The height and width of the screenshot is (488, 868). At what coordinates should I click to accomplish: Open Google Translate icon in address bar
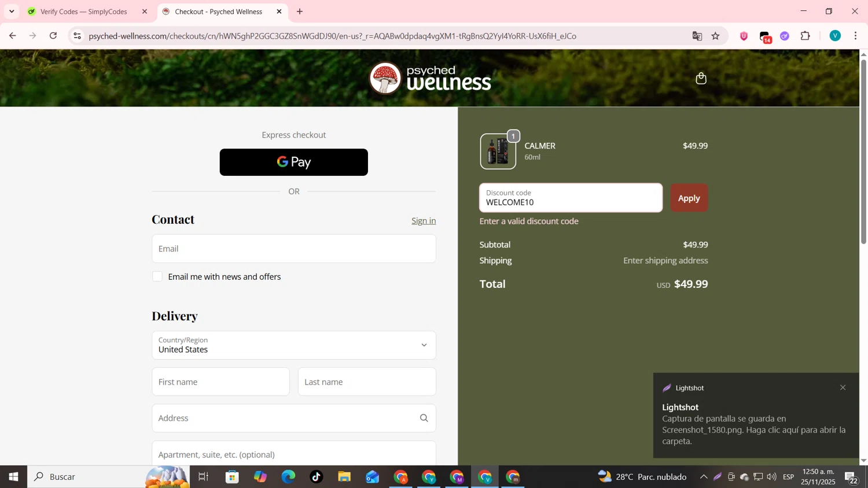click(x=697, y=36)
